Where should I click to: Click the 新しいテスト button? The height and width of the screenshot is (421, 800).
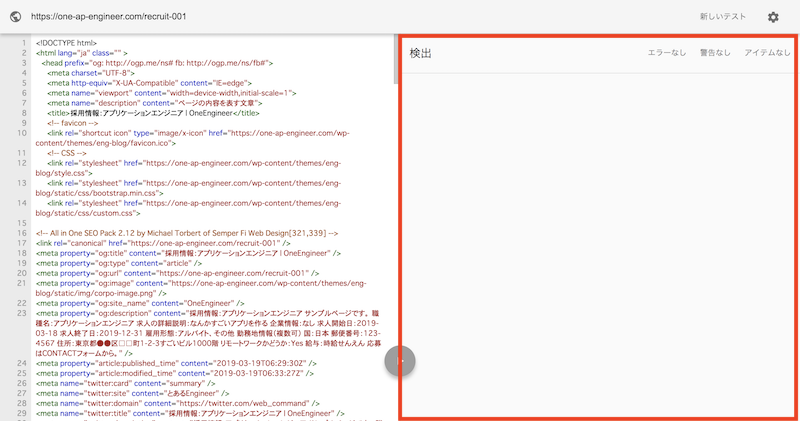(722, 17)
